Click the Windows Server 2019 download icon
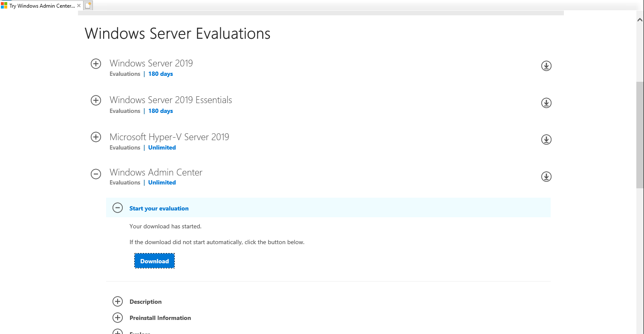This screenshot has height=334, width=644. point(546,66)
